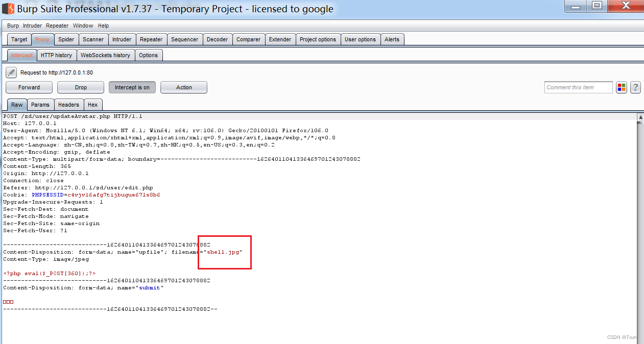The width and height of the screenshot is (644, 344).
Task: Click the Content-Length: 365 header
Action: 37,166
